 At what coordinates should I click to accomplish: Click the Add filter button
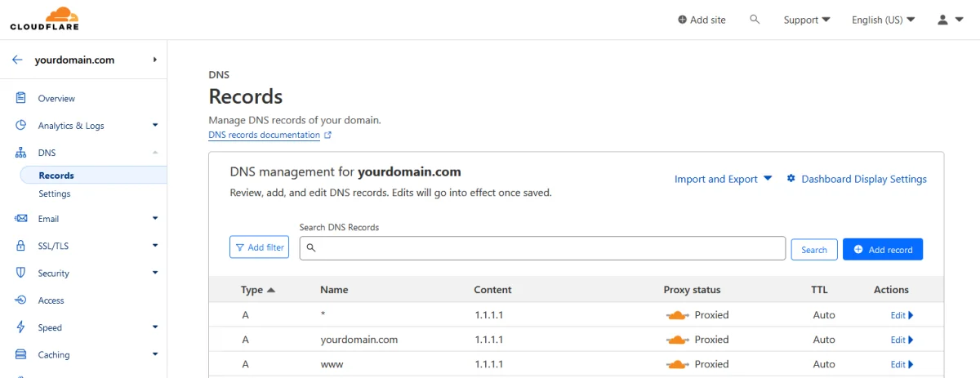point(260,247)
